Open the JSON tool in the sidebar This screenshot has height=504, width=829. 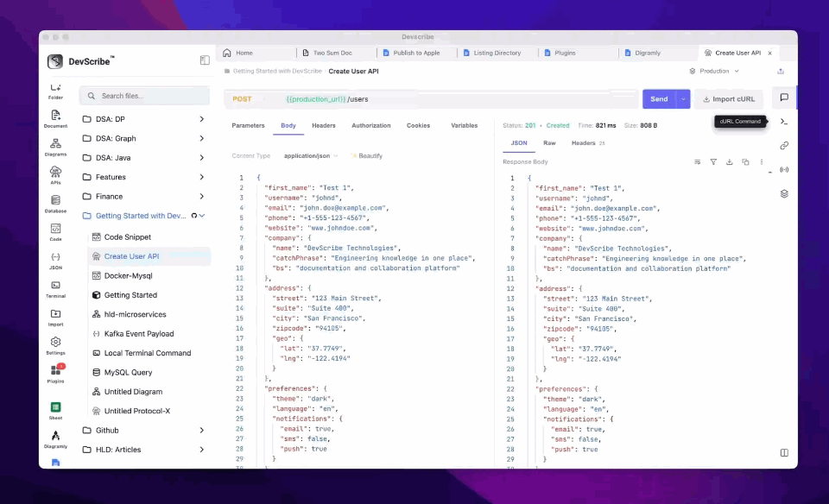pyautogui.click(x=55, y=257)
